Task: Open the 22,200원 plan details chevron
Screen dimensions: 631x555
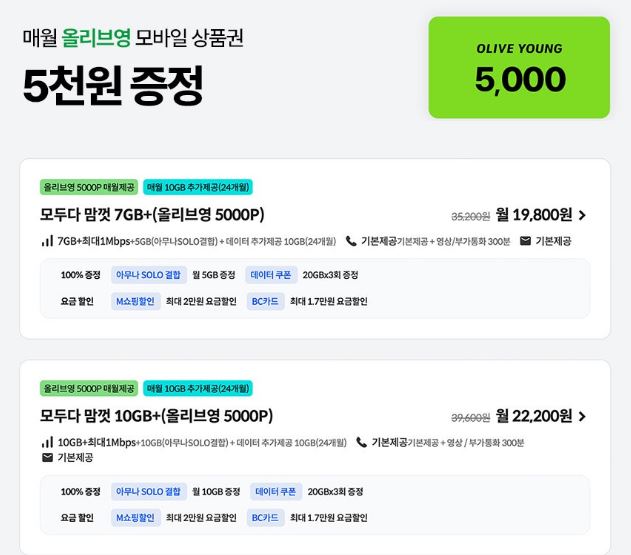Action: [x=582, y=416]
